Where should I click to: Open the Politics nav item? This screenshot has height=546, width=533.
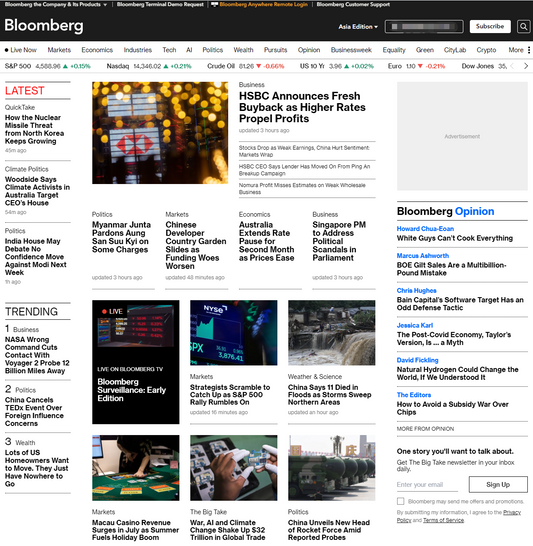(x=213, y=50)
